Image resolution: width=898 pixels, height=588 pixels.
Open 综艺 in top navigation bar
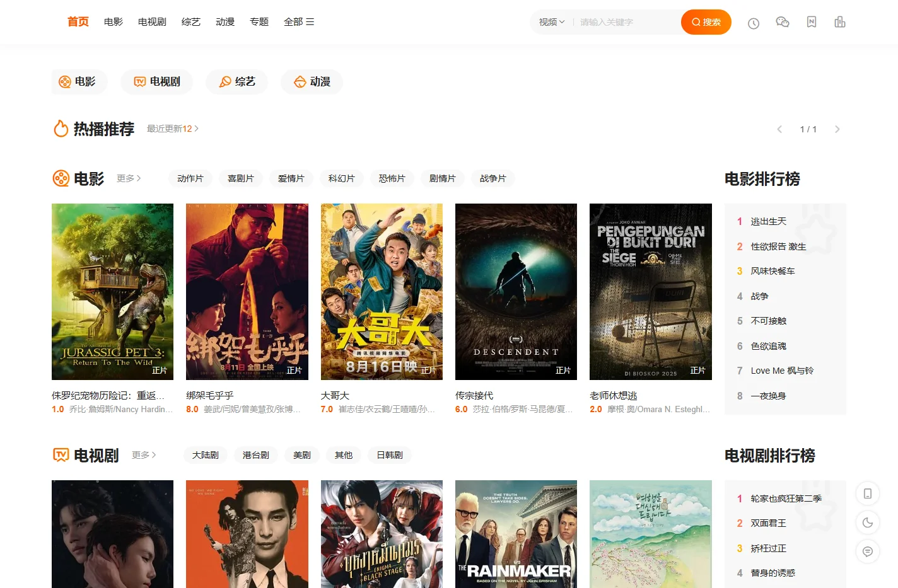[x=191, y=22]
